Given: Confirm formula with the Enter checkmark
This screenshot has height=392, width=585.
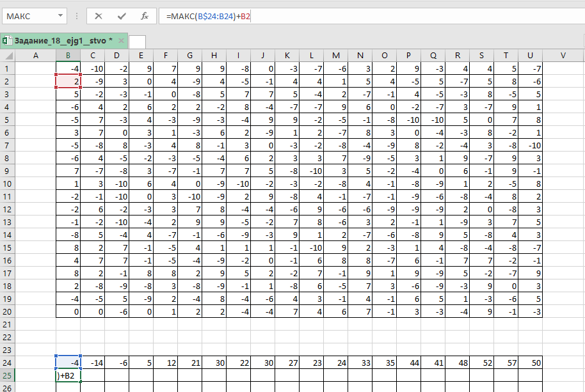Looking at the screenshot, I should [x=122, y=16].
